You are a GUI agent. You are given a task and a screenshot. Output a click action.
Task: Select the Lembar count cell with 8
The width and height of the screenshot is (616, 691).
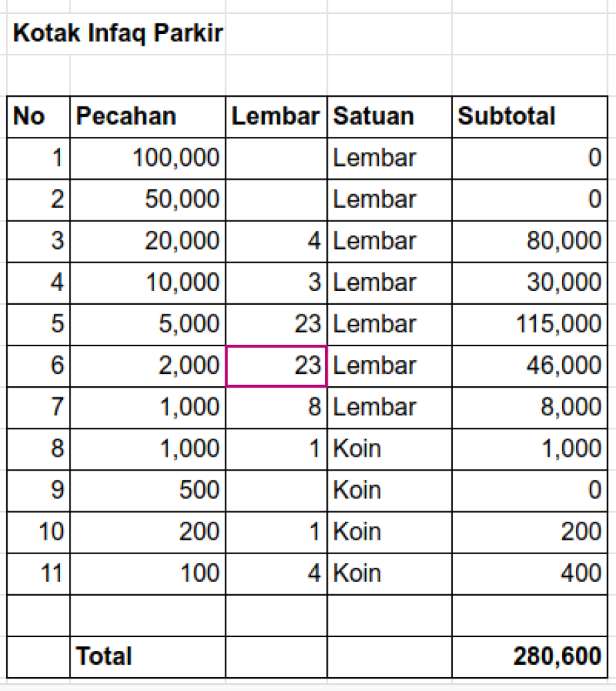coord(277,407)
